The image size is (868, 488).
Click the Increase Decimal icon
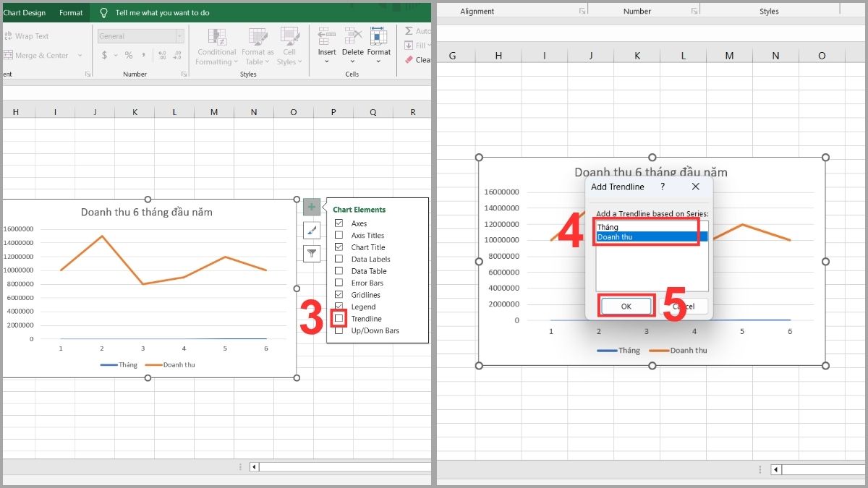[x=162, y=56]
